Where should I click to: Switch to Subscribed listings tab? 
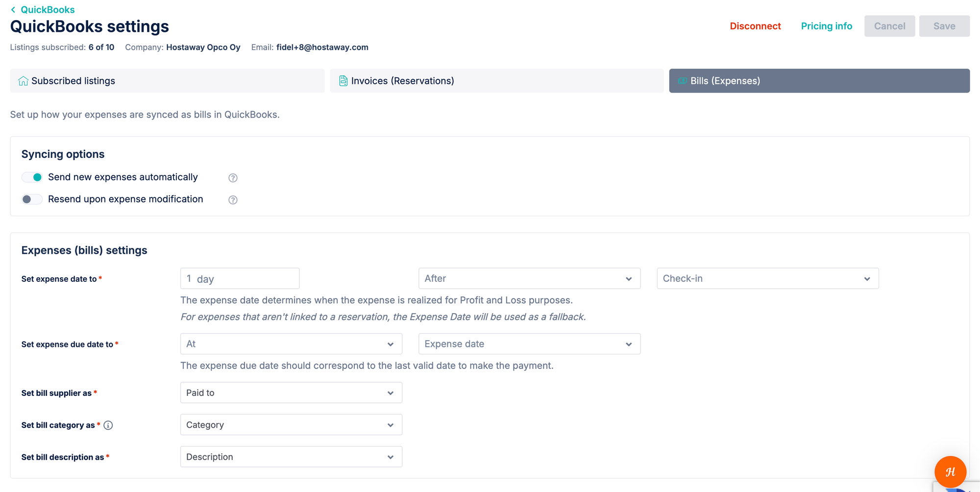(x=167, y=81)
